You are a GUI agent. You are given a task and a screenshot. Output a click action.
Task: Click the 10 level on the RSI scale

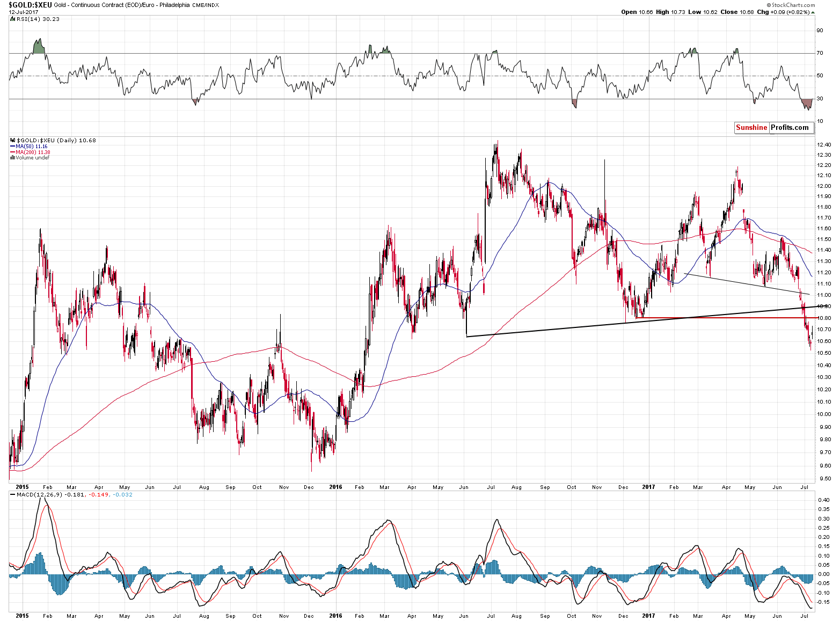[x=820, y=121]
